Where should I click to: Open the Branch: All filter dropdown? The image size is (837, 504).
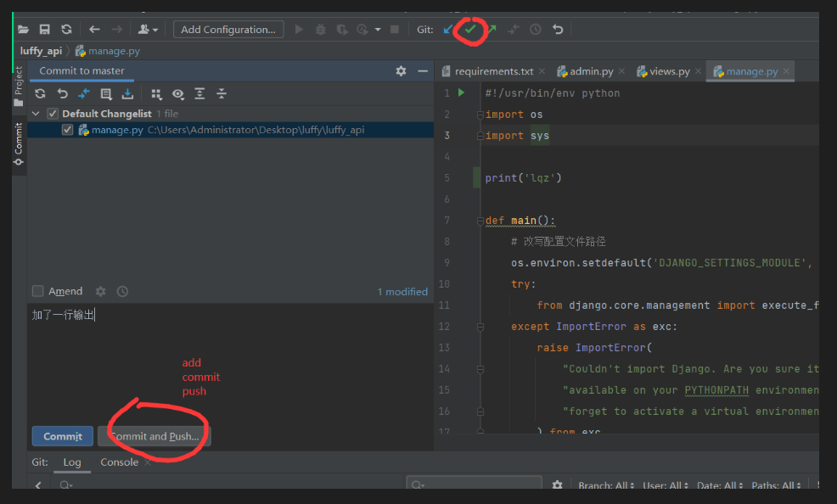606,485
